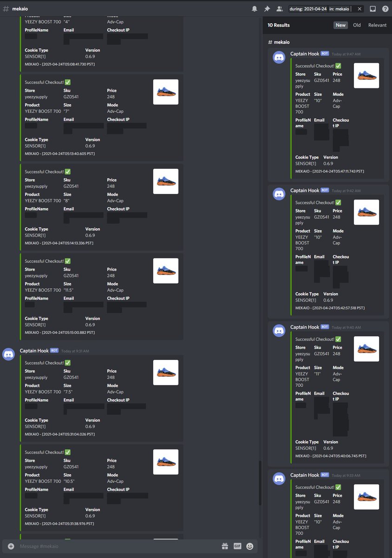Click BOT badge beside Captain Hook in chat

click(54, 351)
